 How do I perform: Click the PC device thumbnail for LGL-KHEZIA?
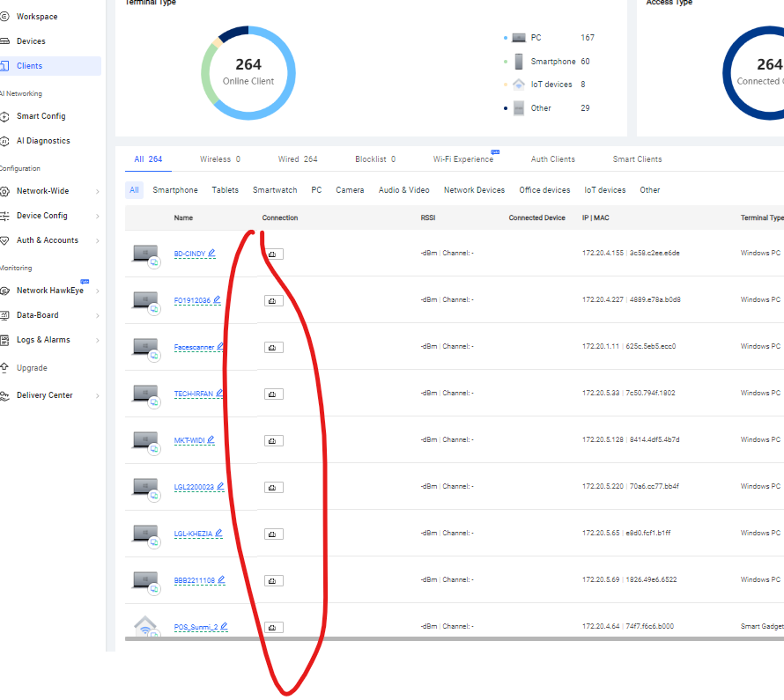click(145, 534)
